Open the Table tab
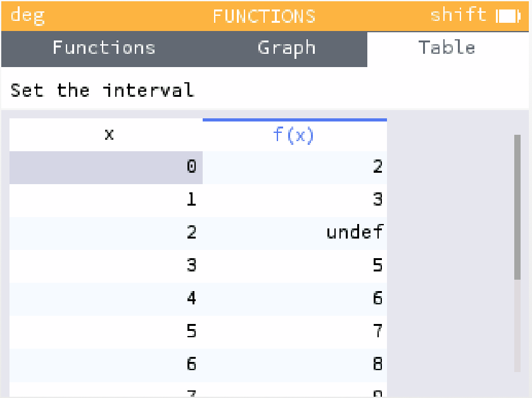Screen dimensions: 532x398 click(447, 47)
